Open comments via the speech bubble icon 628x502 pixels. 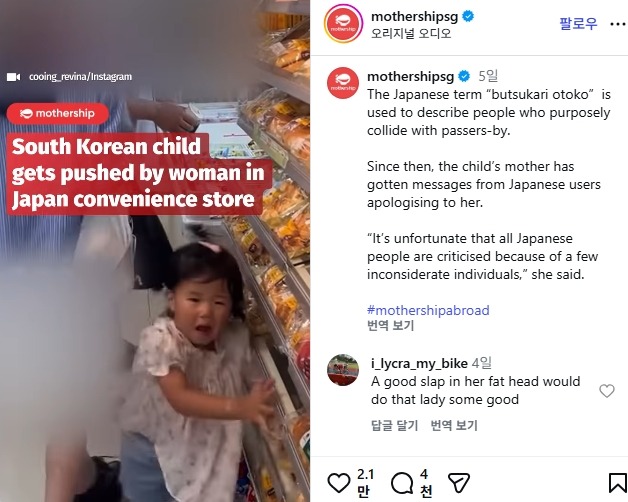402,482
